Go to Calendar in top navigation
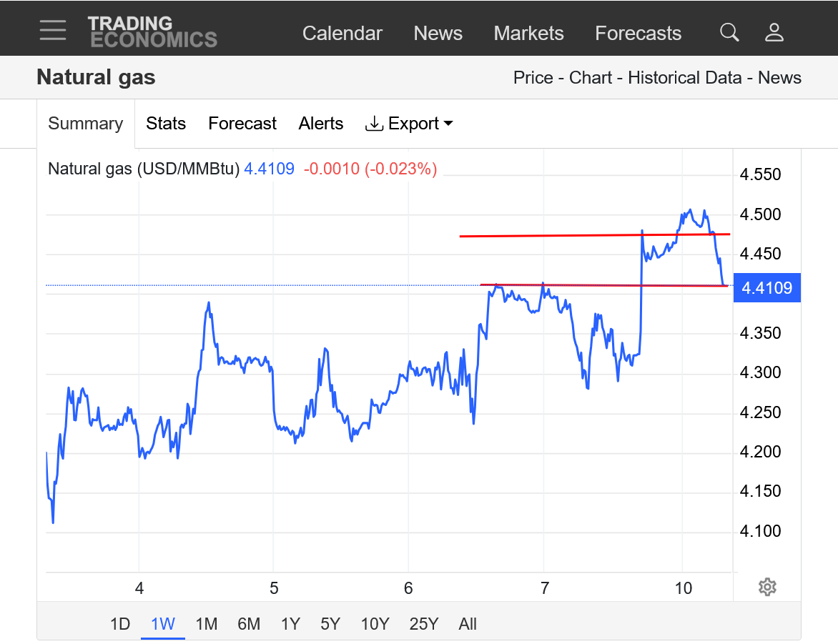This screenshot has width=838, height=644. pyautogui.click(x=342, y=34)
